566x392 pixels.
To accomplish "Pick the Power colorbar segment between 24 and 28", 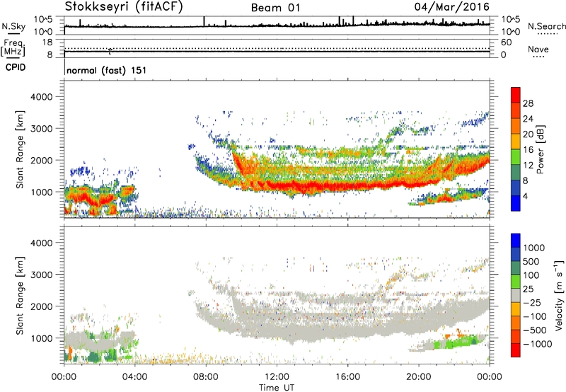I will [x=516, y=111].
